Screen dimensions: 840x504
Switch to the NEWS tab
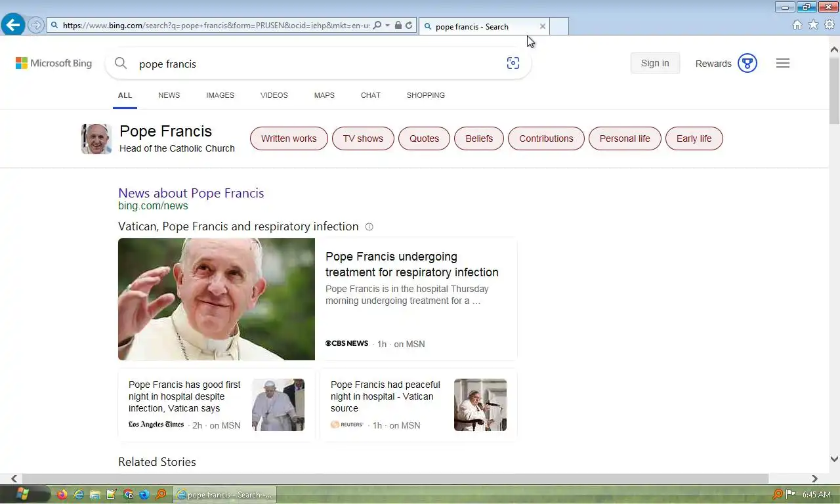(169, 95)
